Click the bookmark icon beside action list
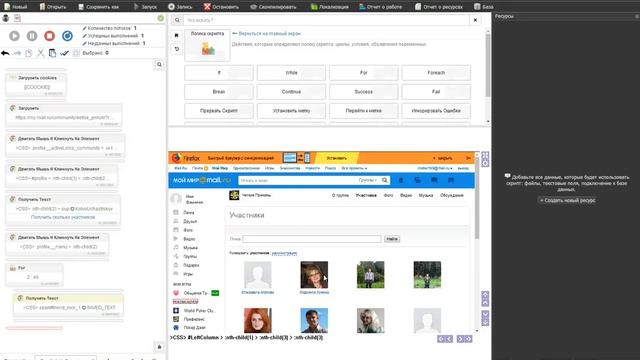640x360 pixels. point(176,36)
